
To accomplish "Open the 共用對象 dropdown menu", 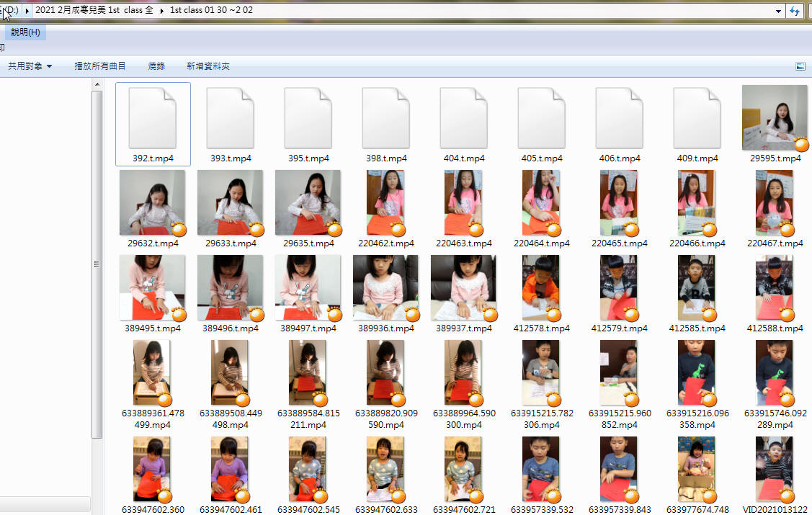I will click(x=30, y=66).
